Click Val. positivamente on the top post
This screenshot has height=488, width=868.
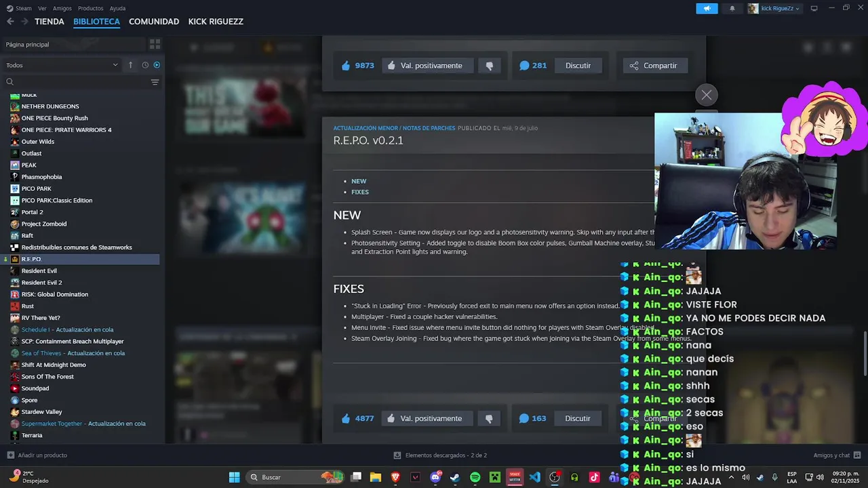point(427,66)
